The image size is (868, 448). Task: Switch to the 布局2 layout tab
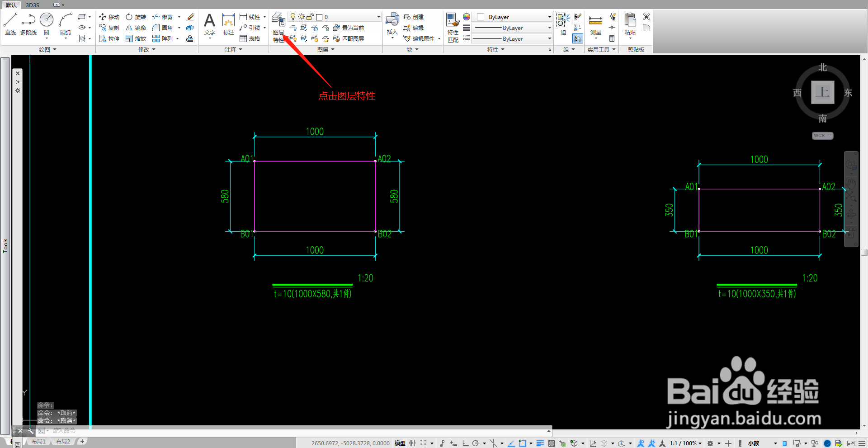click(x=63, y=441)
